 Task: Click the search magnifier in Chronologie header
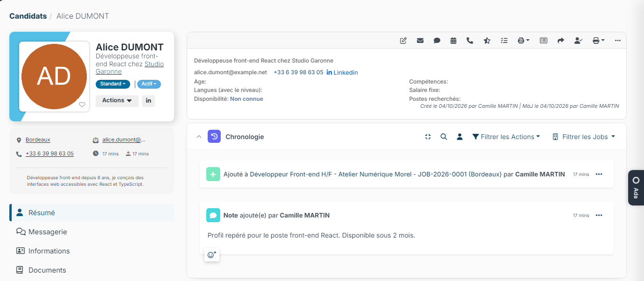444,137
